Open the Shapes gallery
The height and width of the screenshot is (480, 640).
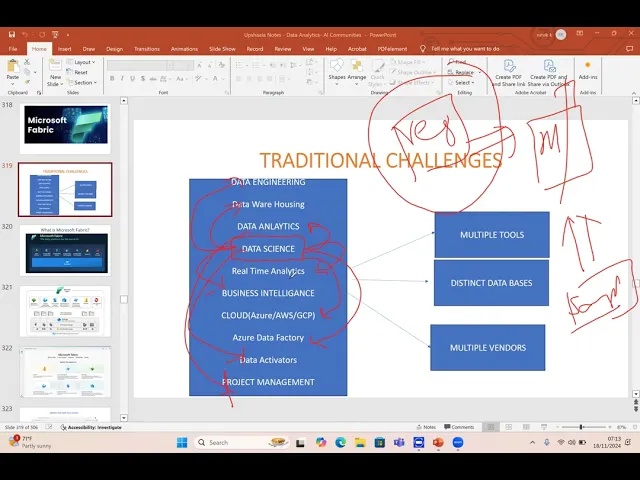pyautogui.click(x=337, y=71)
